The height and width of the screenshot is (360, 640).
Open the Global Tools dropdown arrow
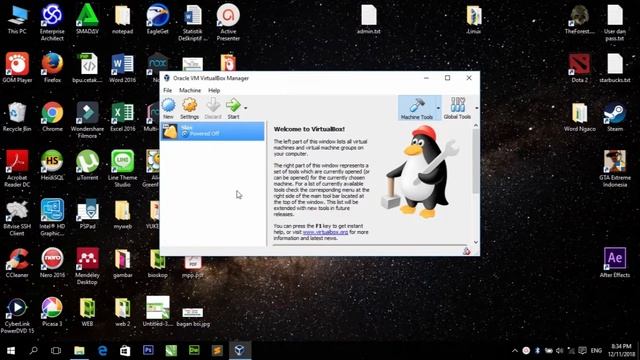[476, 108]
